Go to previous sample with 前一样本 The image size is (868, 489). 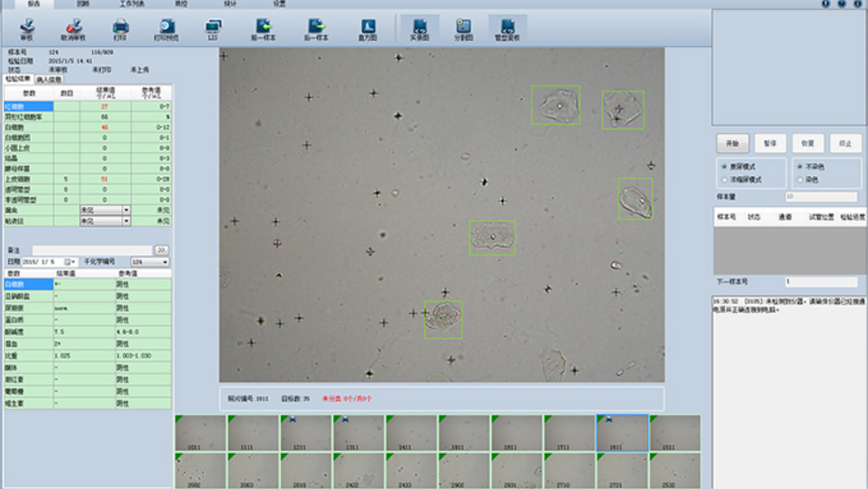(x=264, y=28)
